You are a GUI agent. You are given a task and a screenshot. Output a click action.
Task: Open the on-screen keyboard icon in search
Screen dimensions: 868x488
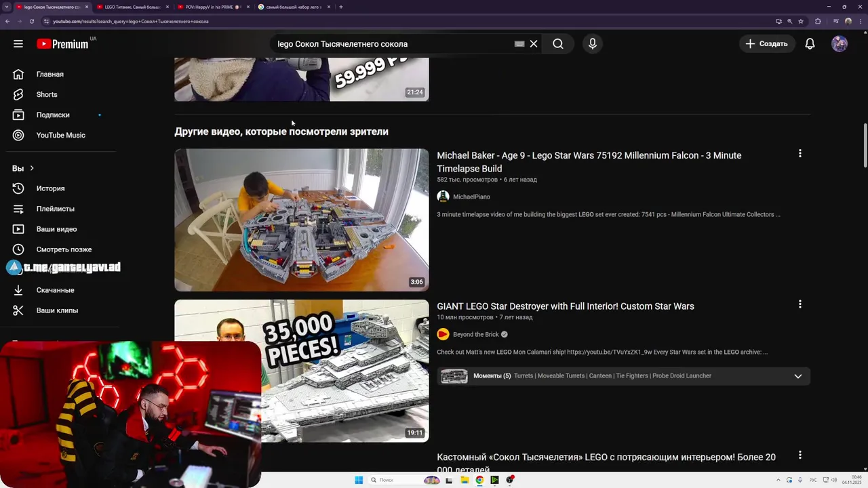[x=519, y=44]
